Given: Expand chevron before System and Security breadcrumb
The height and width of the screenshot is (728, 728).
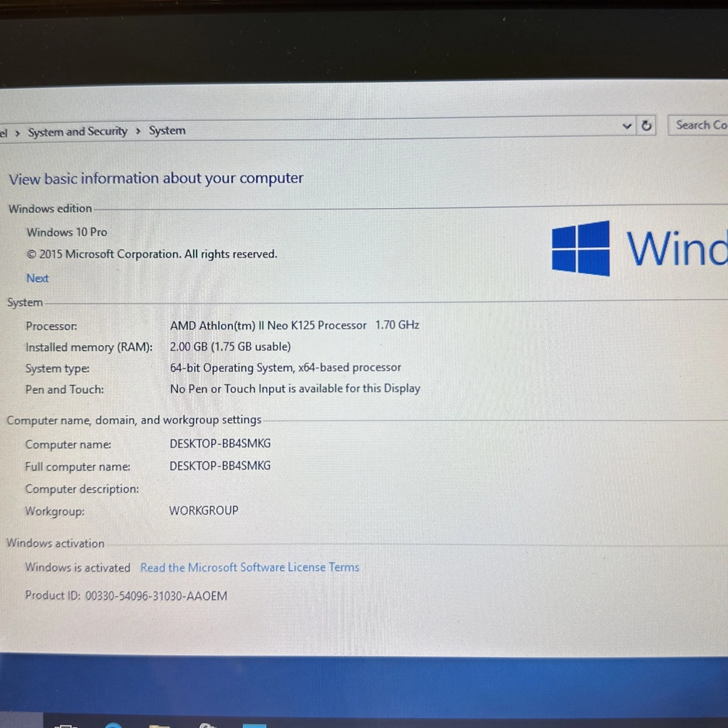Looking at the screenshot, I should [x=17, y=133].
